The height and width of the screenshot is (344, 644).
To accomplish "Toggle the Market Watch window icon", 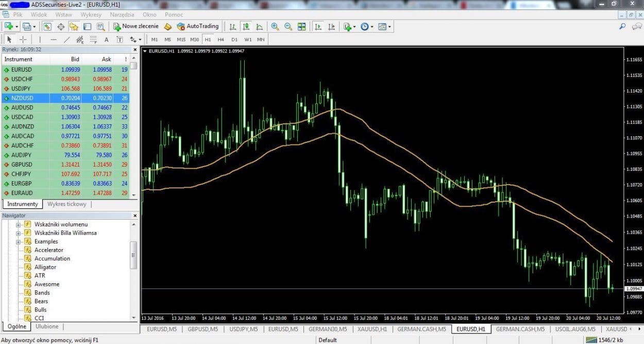I will point(47,26).
